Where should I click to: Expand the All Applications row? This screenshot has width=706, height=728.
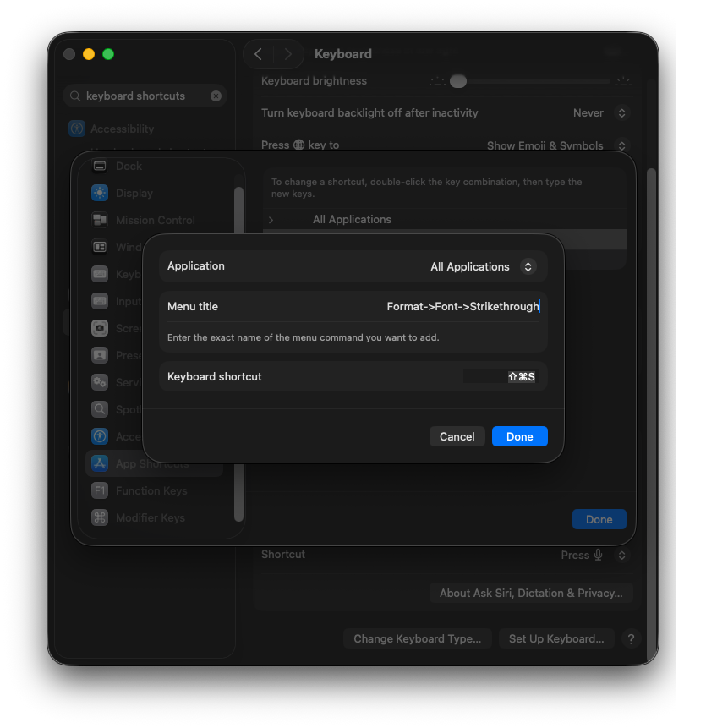coord(271,220)
